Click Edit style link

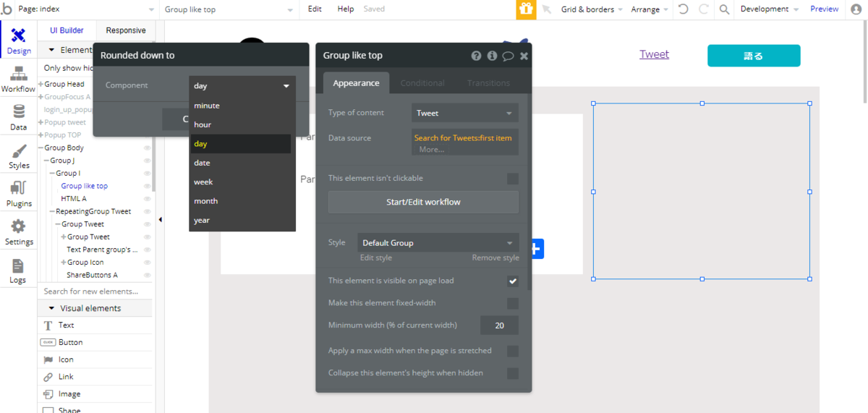[x=376, y=257]
